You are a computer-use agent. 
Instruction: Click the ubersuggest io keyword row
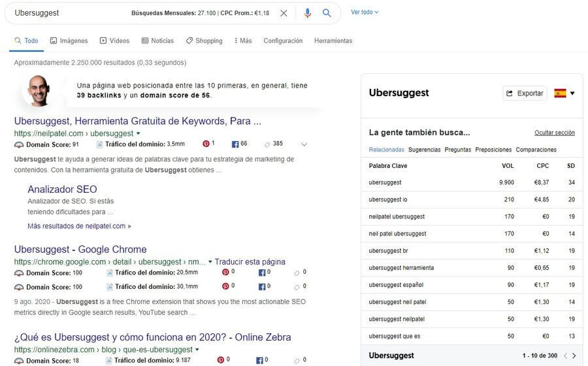[472, 199]
